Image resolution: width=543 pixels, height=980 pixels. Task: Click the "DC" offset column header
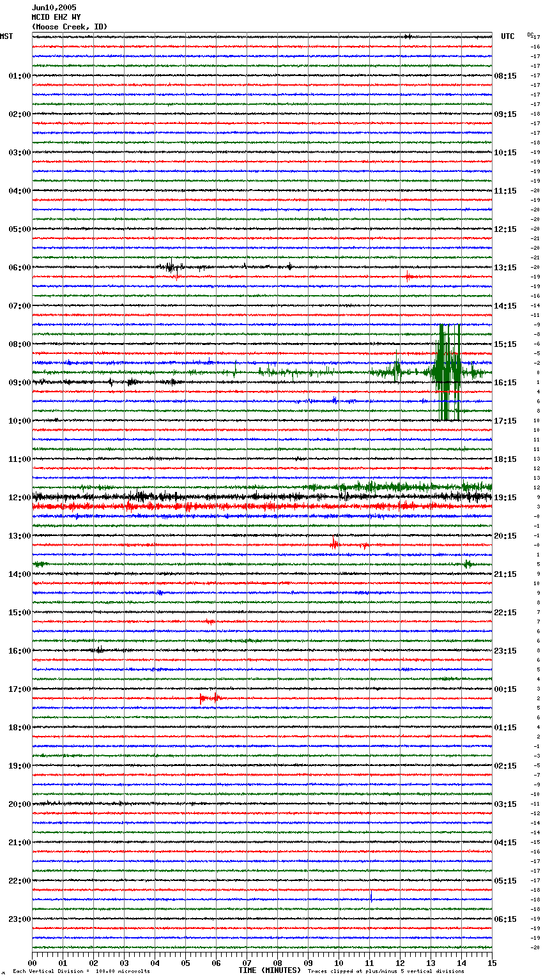(530, 34)
